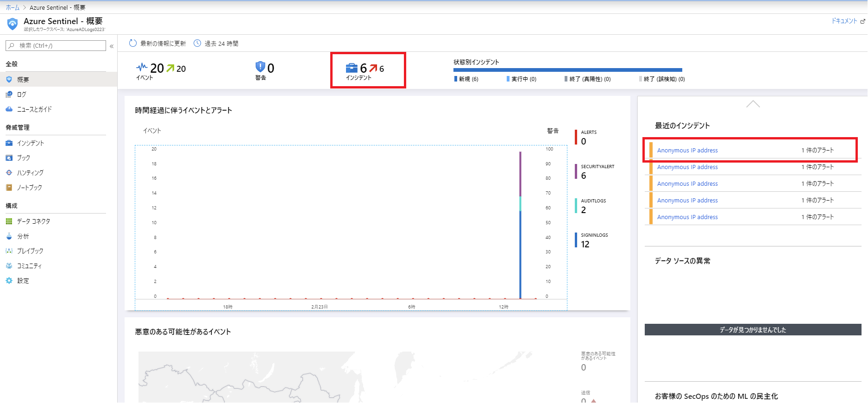Click the event spike bar in chart
This screenshot has height=403, width=868.
[x=520, y=225]
